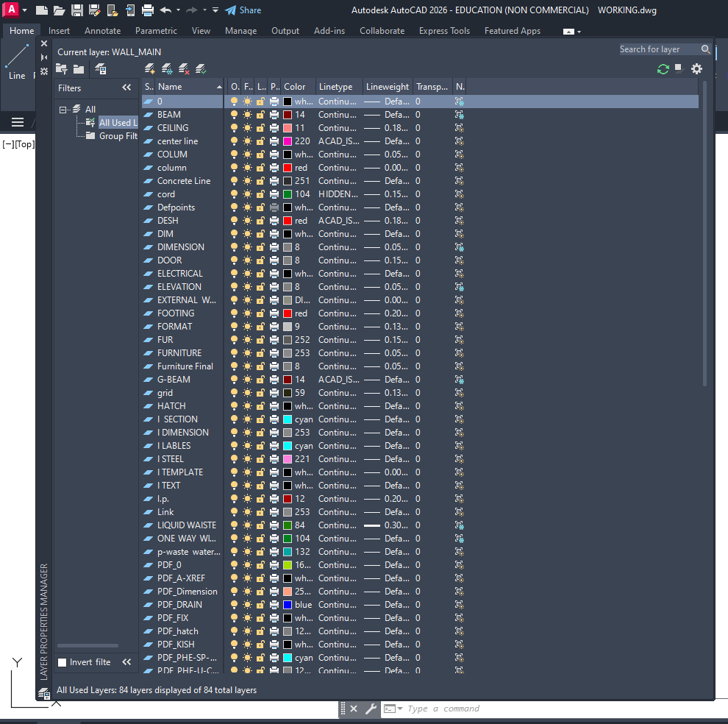Click the Share button
Image resolution: width=728 pixels, height=724 pixels.
[243, 10]
